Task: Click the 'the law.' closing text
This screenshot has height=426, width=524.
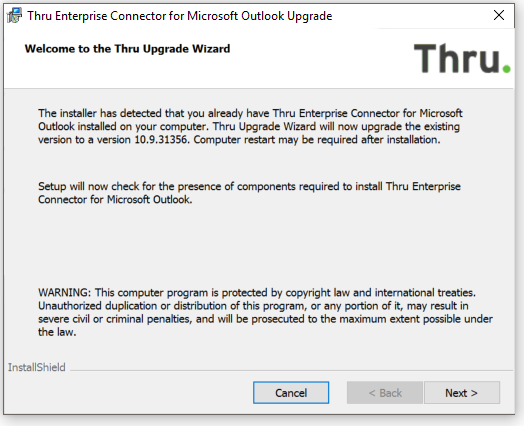Action: pyautogui.click(x=57, y=332)
